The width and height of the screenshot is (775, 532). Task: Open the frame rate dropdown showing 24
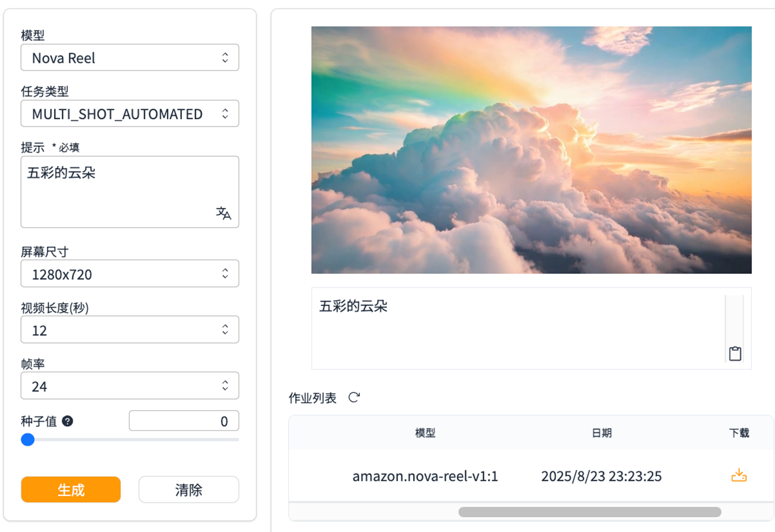click(x=130, y=386)
